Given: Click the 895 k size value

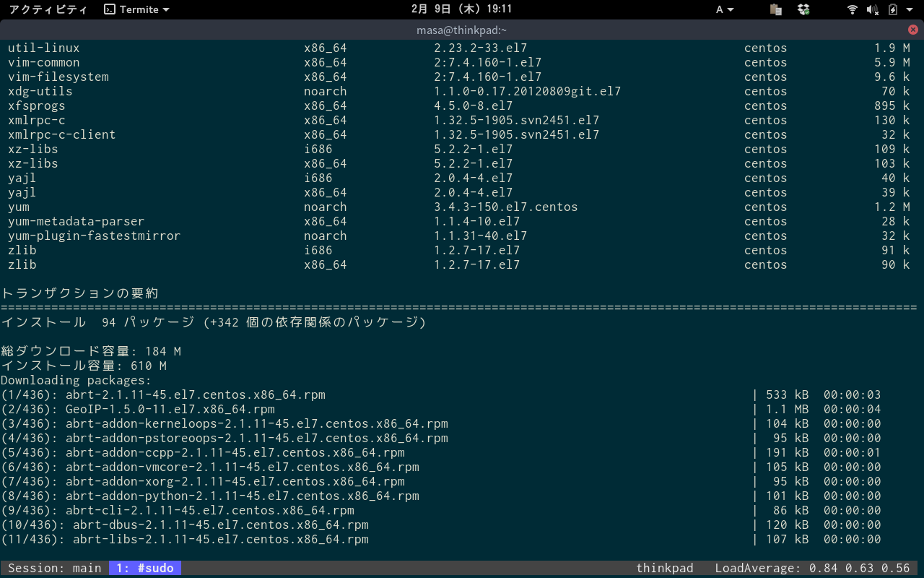Looking at the screenshot, I should coord(892,105).
